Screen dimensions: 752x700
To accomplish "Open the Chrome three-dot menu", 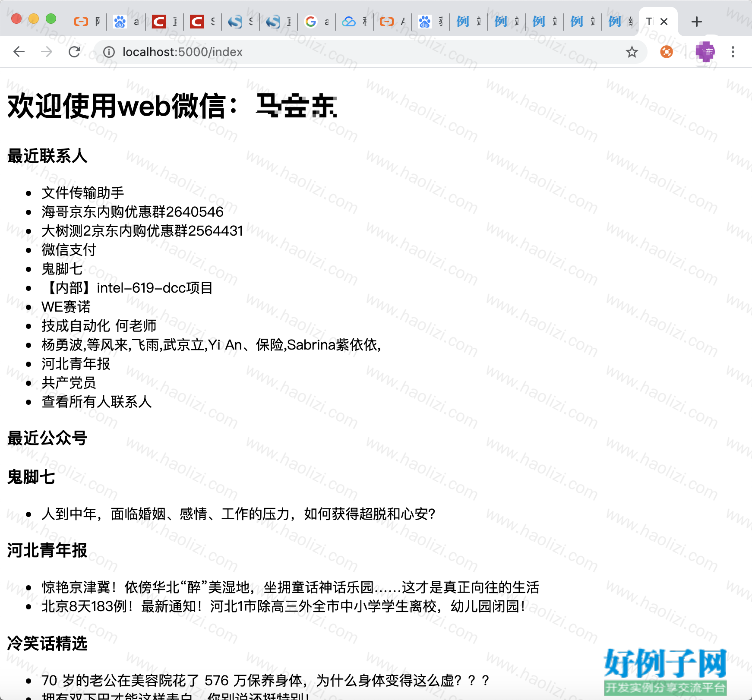I will click(733, 52).
